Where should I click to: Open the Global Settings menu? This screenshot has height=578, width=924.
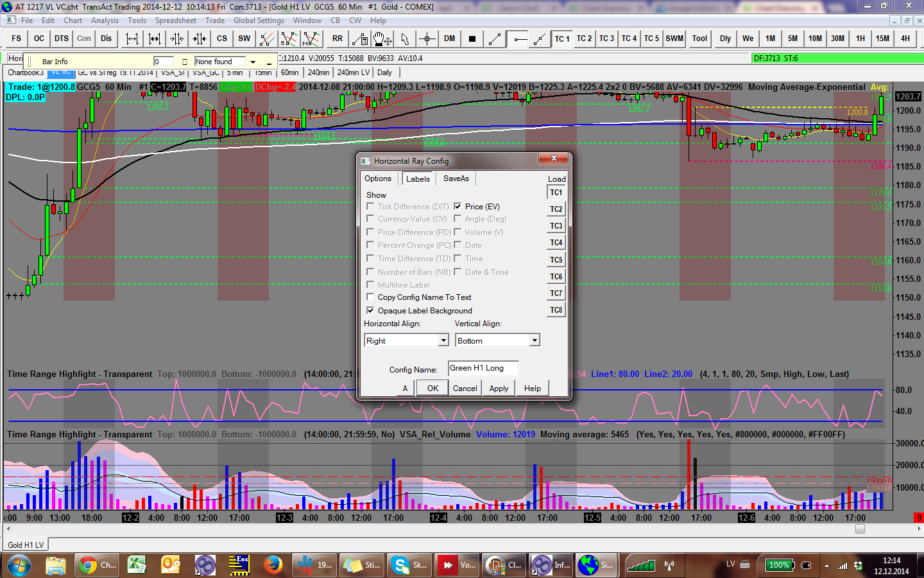tap(259, 21)
